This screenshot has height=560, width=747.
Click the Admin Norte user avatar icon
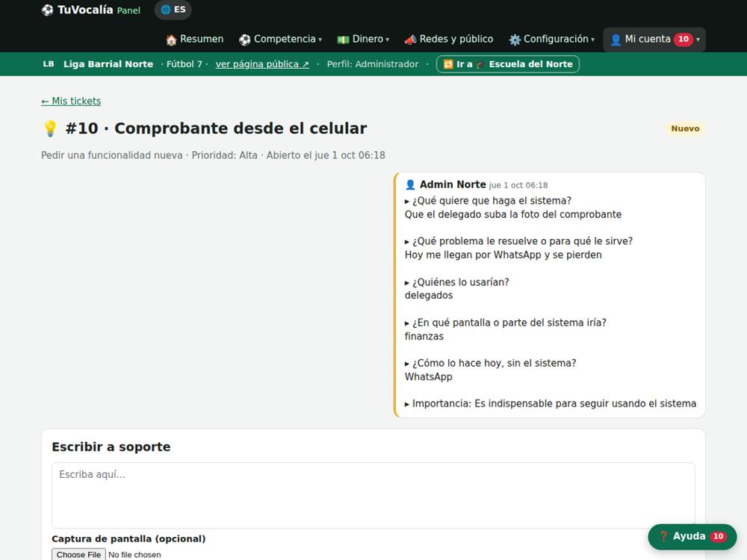point(410,184)
